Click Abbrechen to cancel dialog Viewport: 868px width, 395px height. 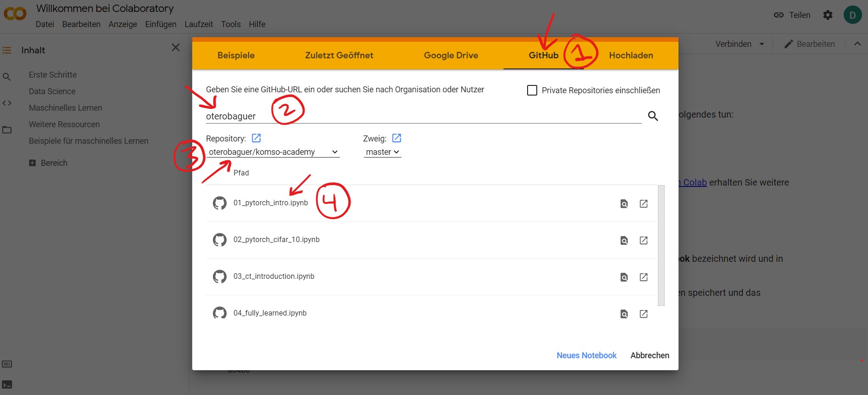650,355
